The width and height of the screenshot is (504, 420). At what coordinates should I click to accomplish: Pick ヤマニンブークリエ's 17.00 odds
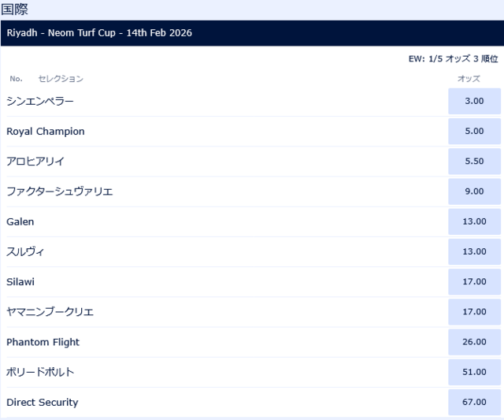(474, 312)
